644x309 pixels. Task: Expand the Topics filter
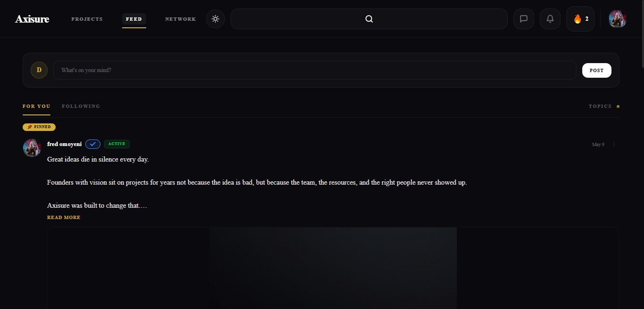click(604, 106)
